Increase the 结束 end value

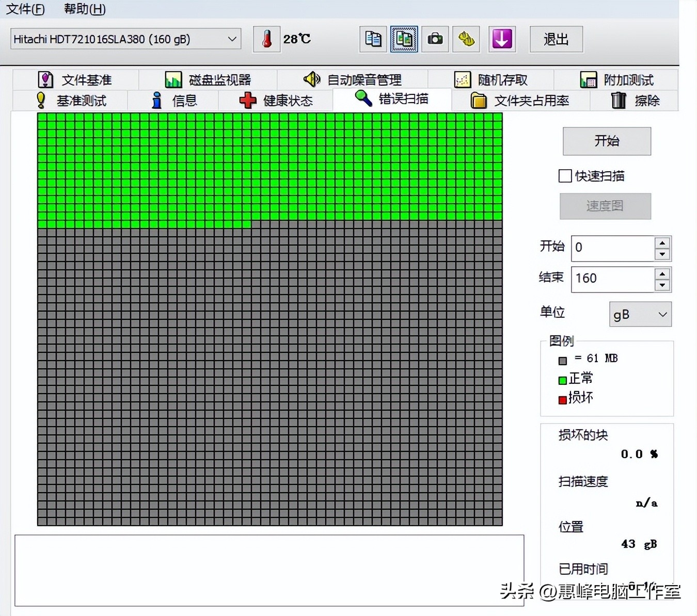coord(662,273)
